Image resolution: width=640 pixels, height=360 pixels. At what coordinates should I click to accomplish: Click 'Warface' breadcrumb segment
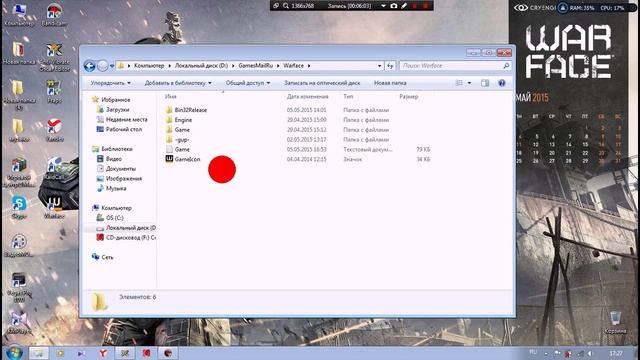[293, 66]
